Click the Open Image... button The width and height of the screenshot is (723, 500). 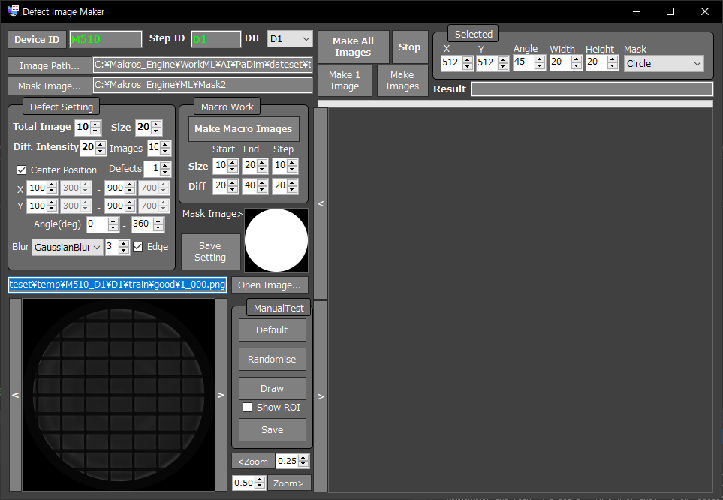[x=269, y=286]
